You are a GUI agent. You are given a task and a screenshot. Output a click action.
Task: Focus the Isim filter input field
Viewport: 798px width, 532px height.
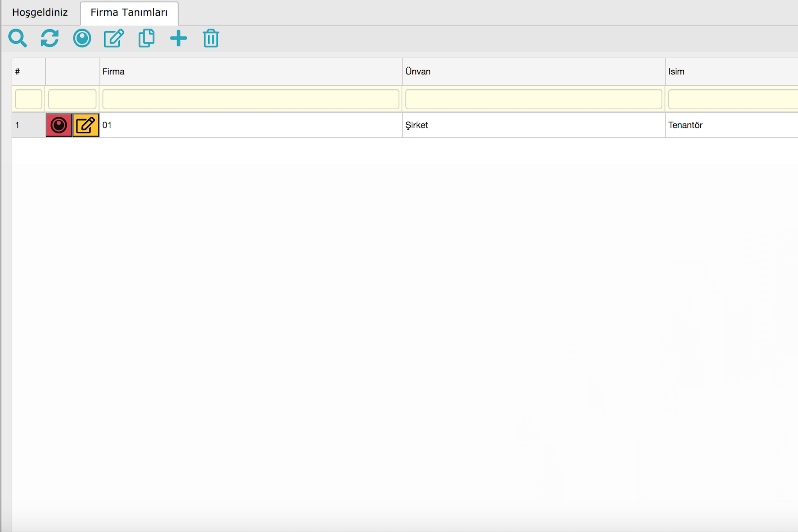tap(732, 99)
